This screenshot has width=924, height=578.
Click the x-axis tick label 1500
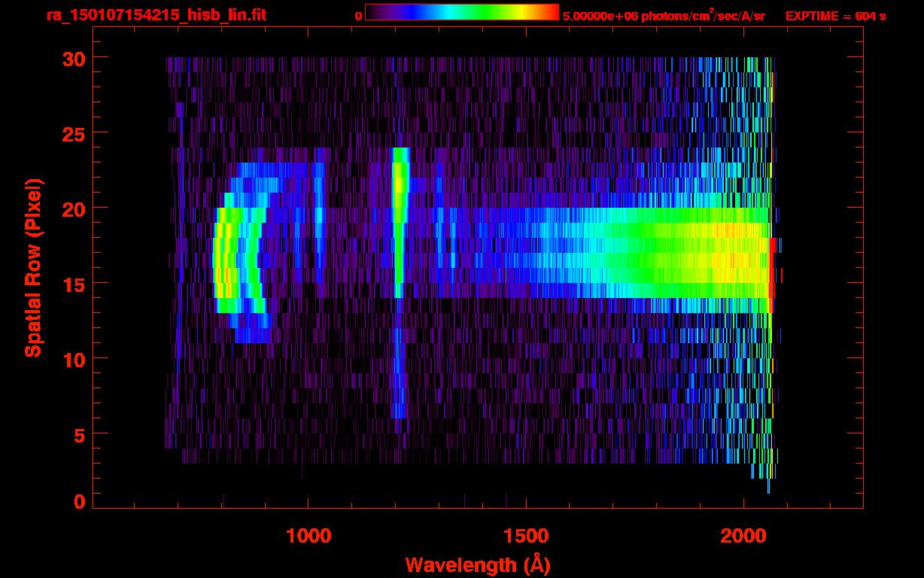[x=526, y=535]
